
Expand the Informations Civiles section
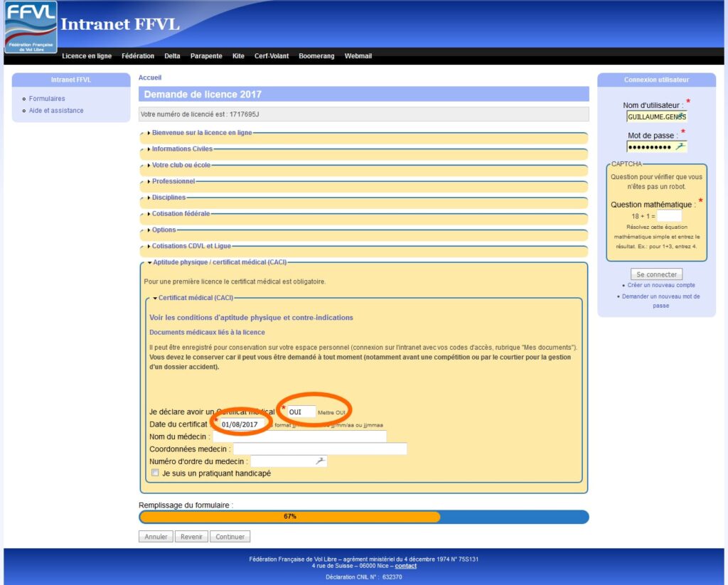[181, 149]
